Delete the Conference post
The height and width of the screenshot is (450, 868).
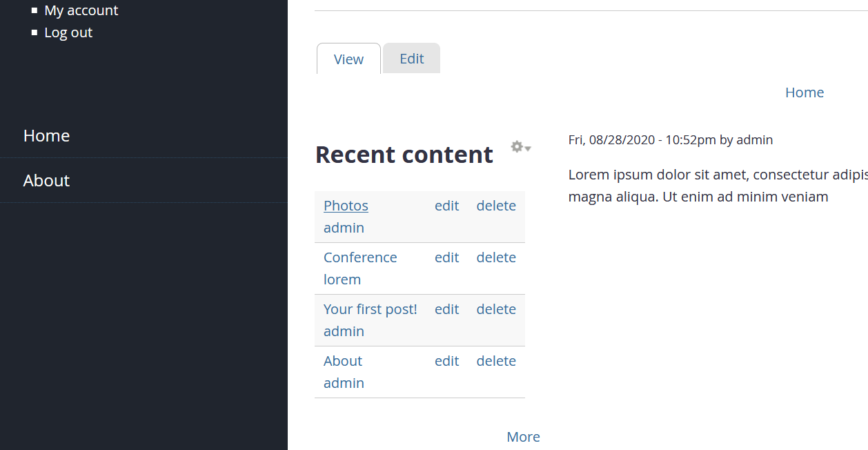[496, 257]
